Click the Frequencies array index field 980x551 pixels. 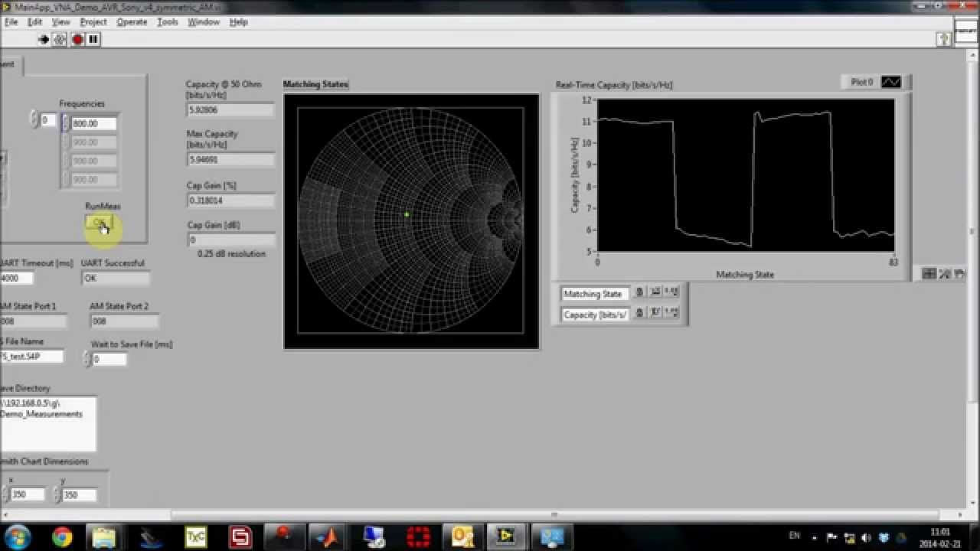tap(48, 120)
